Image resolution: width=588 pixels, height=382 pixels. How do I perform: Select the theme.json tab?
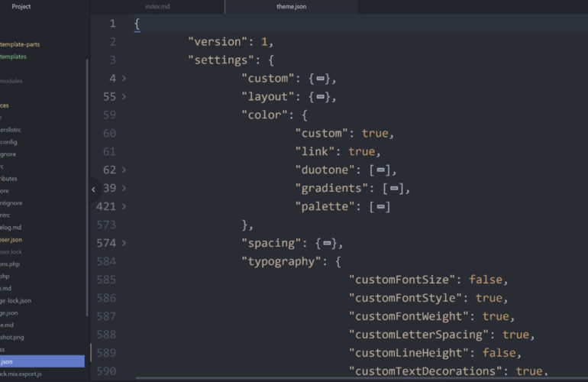(x=291, y=7)
